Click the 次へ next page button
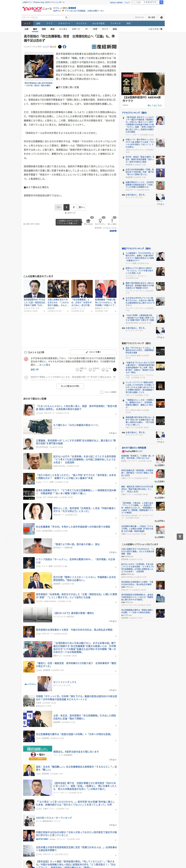The image size is (186, 868). tap(82, 207)
